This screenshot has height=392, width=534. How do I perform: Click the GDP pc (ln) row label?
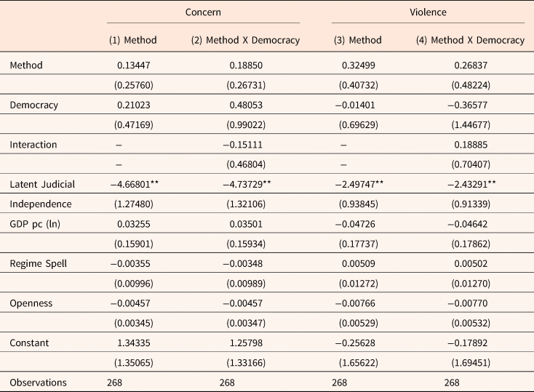36,223
